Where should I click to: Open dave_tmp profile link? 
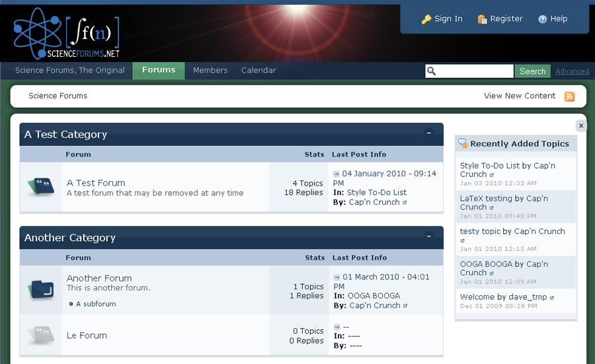click(528, 297)
